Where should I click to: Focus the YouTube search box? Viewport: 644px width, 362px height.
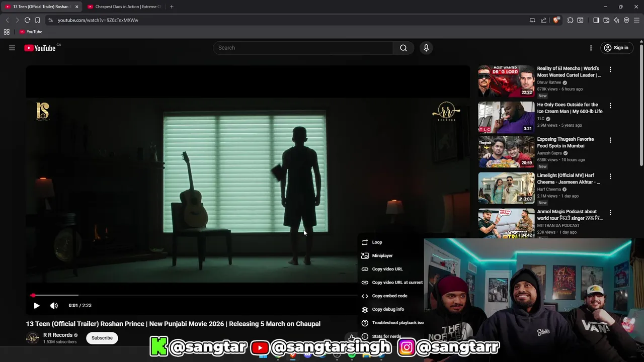click(x=303, y=48)
